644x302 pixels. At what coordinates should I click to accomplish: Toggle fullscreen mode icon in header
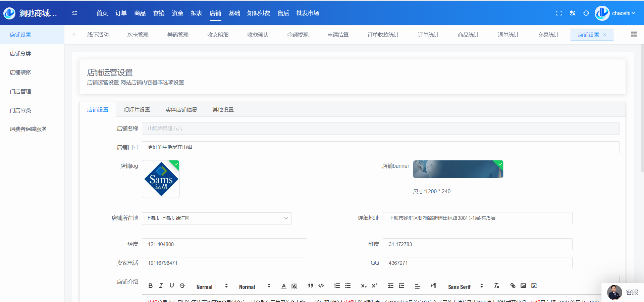pyautogui.click(x=559, y=13)
